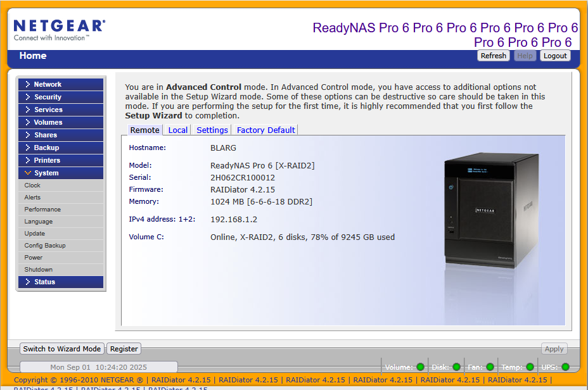The image size is (588, 390).
Task: Click the memory value 1024 MB
Action: (x=262, y=201)
